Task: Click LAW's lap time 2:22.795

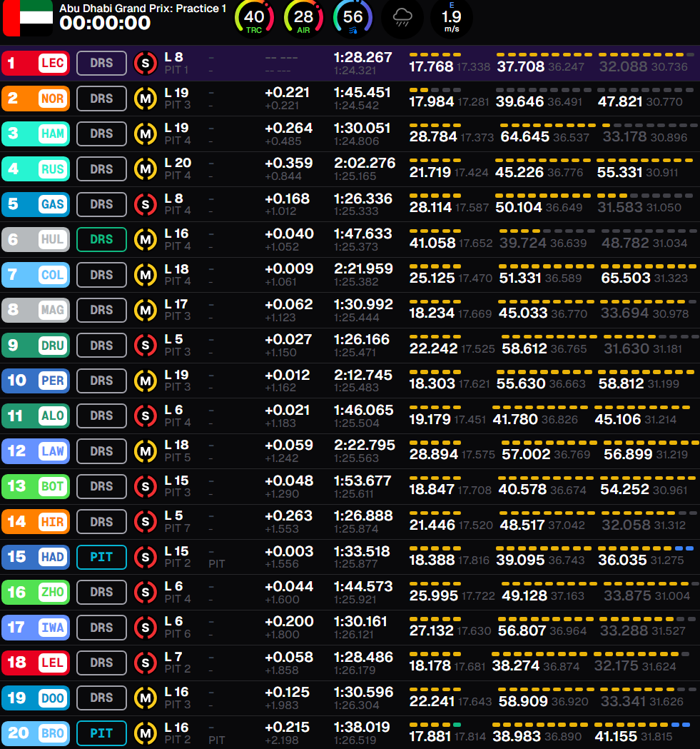Action: (x=365, y=446)
